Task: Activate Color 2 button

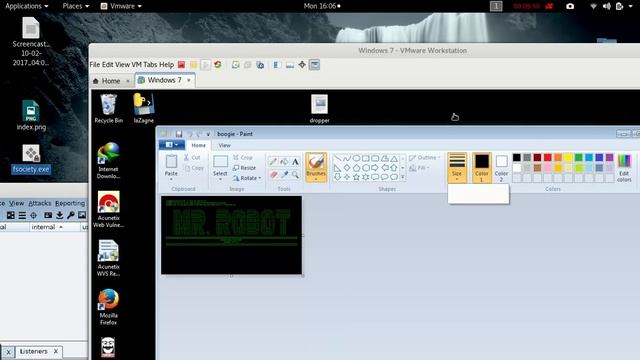Action: pos(501,167)
